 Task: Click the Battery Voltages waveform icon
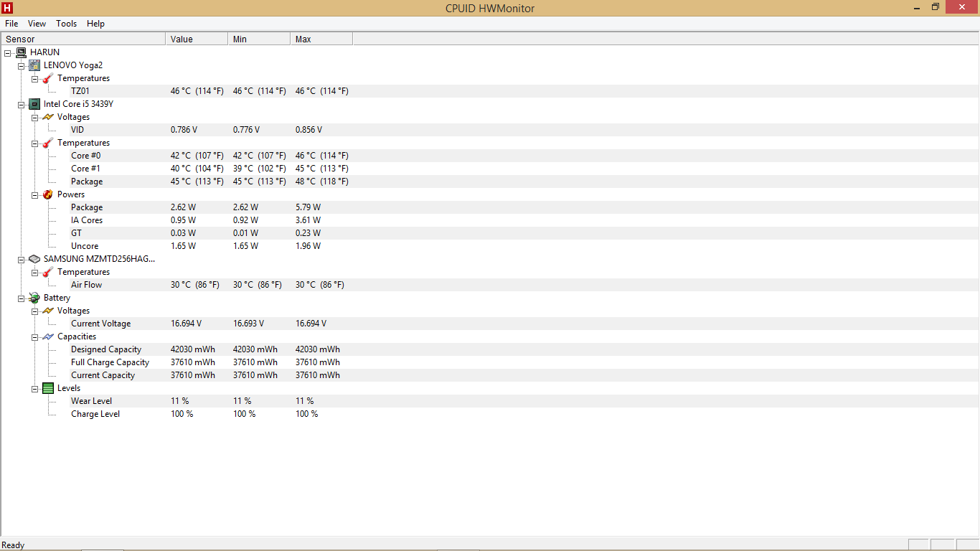click(48, 311)
